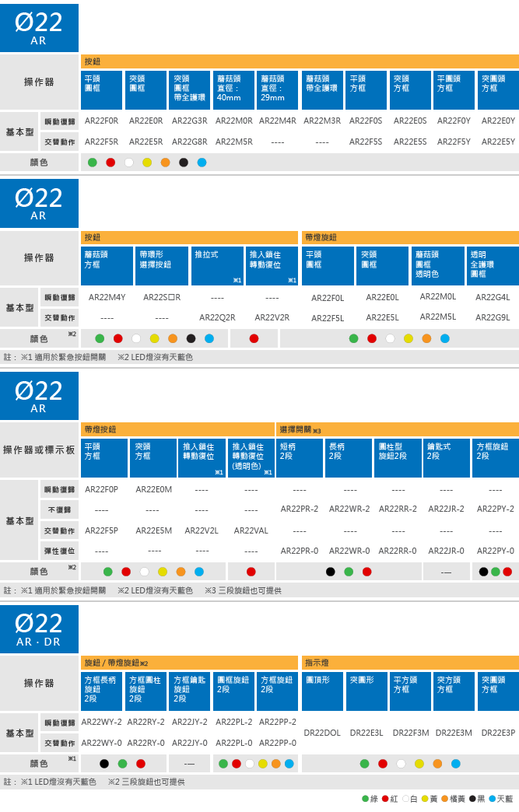Click the yellow 黃 legend dot
519x812 pixels.
426,799
